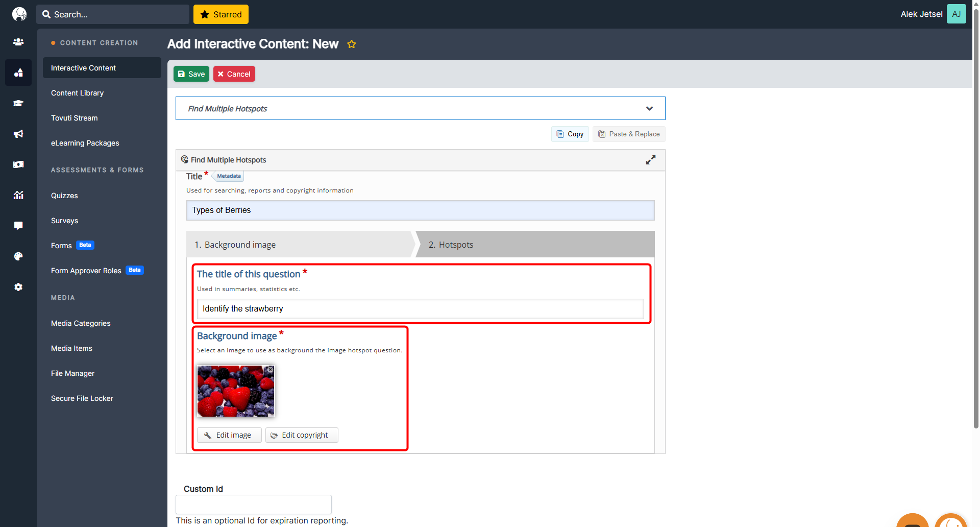This screenshot has height=527, width=980.
Task: Click the Tovuti logo icon
Action: click(19, 14)
